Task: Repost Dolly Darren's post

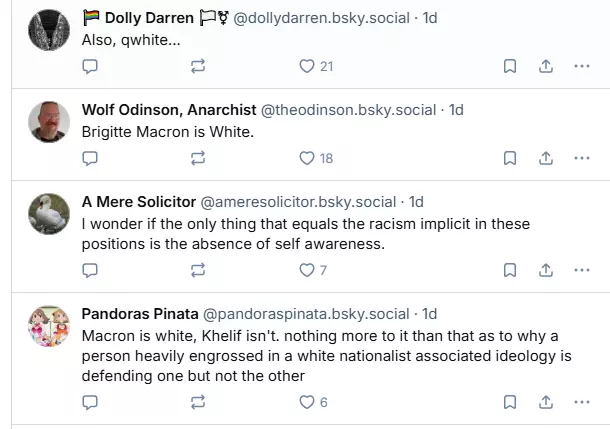Action: (198, 66)
